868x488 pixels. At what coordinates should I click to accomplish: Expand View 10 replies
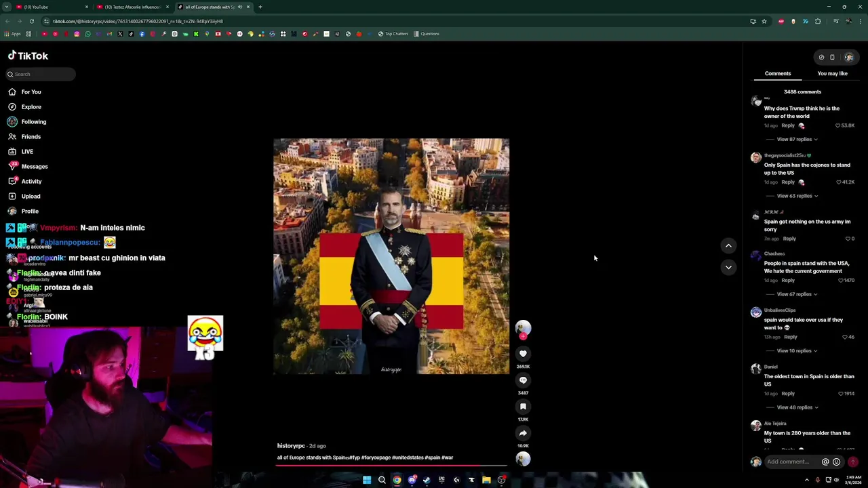(x=797, y=351)
